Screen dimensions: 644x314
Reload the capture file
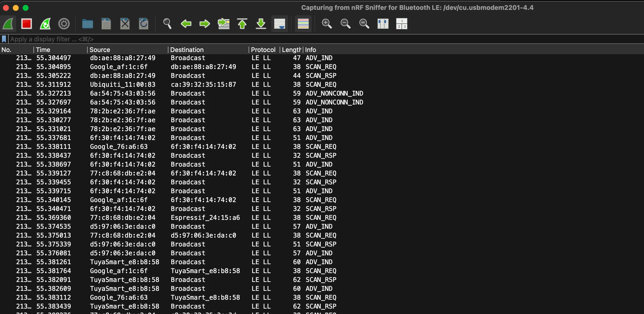pos(144,24)
